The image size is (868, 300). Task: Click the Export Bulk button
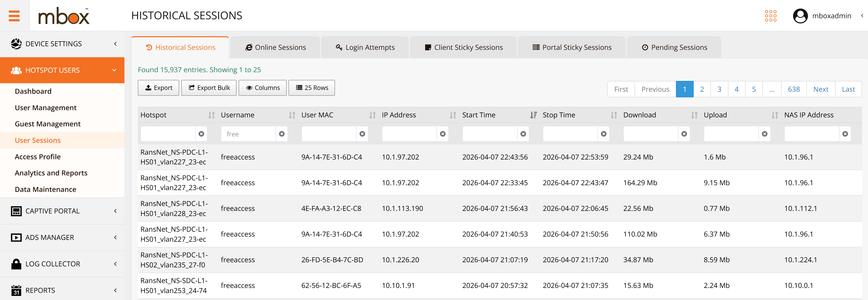click(209, 88)
